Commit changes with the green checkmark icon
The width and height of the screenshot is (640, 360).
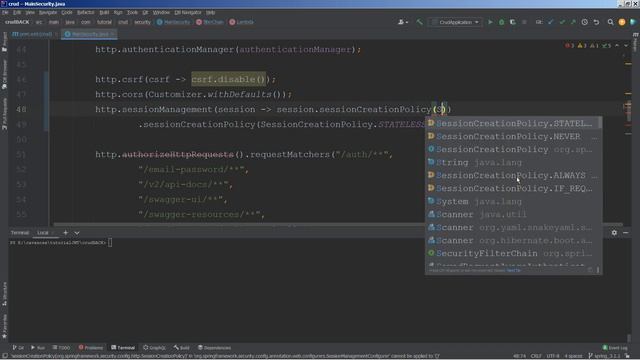[x=562, y=22]
